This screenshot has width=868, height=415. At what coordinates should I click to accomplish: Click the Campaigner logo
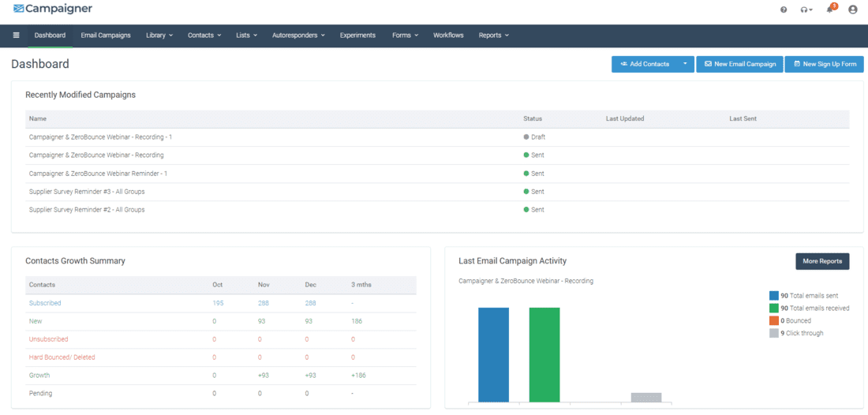click(x=53, y=9)
